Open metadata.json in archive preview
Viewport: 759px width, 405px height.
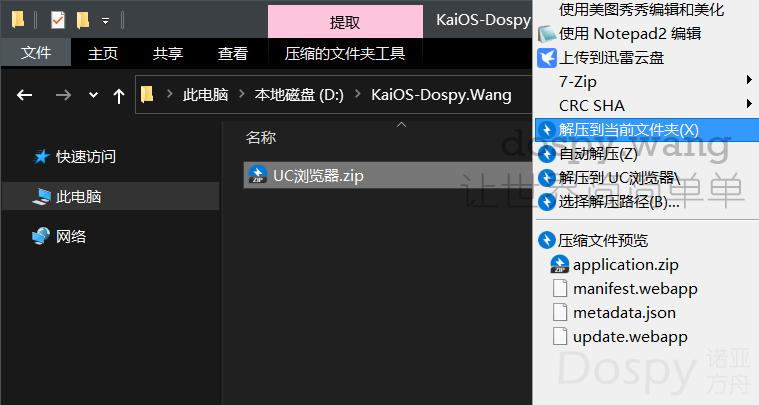tap(624, 313)
